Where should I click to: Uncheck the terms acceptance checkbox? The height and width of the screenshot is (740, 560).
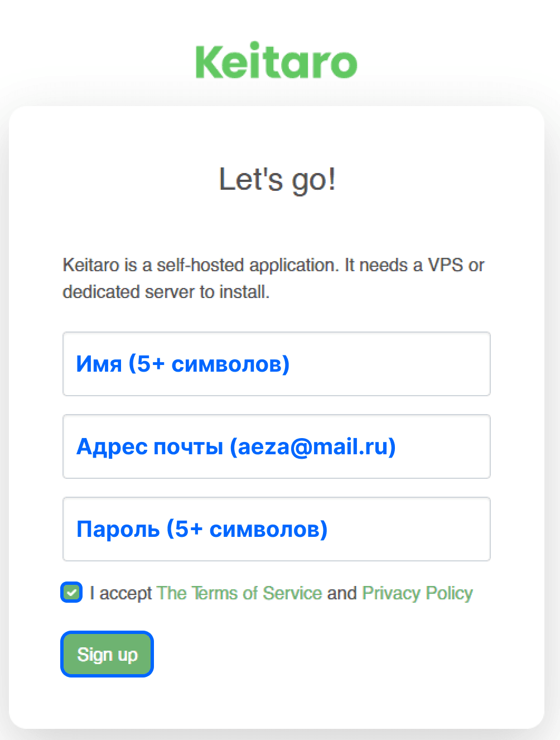point(71,592)
